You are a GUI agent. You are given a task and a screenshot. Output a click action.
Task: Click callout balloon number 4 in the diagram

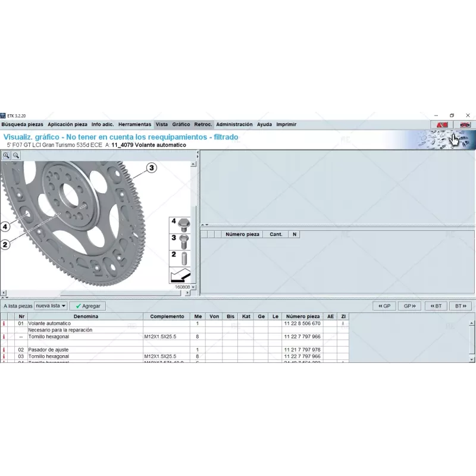coord(5,226)
